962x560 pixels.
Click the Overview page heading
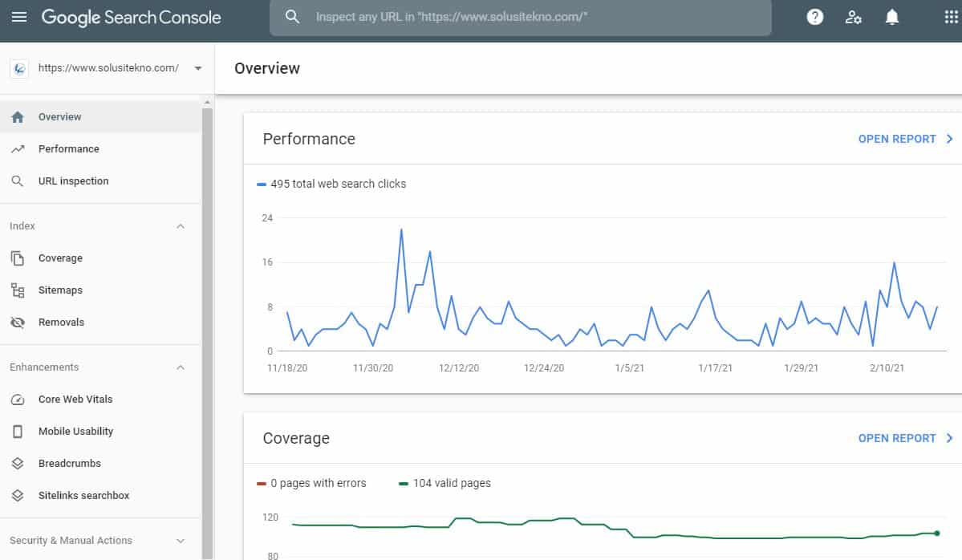tap(267, 68)
